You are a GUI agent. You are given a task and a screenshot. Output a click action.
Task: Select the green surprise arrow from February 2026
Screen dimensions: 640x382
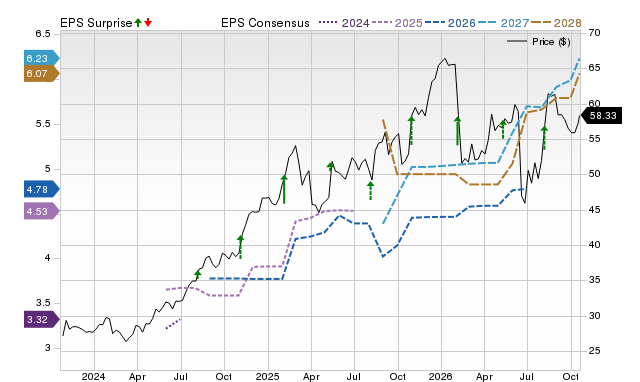[x=458, y=131]
